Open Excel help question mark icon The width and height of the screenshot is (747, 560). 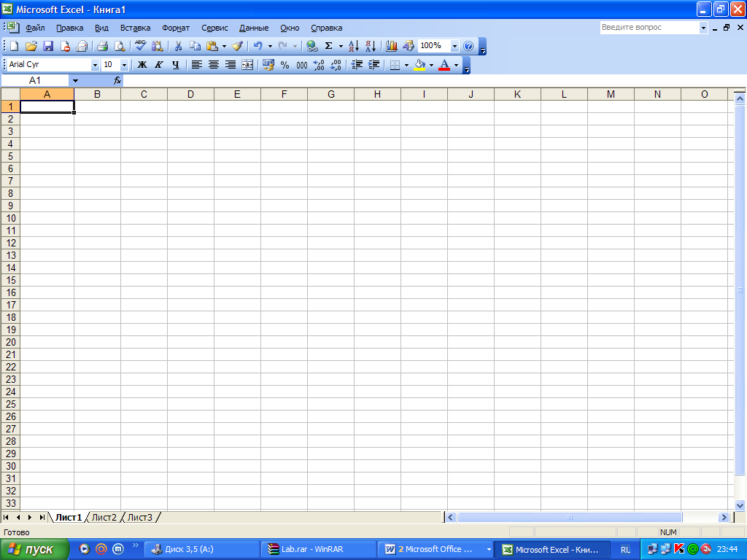coord(468,46)
